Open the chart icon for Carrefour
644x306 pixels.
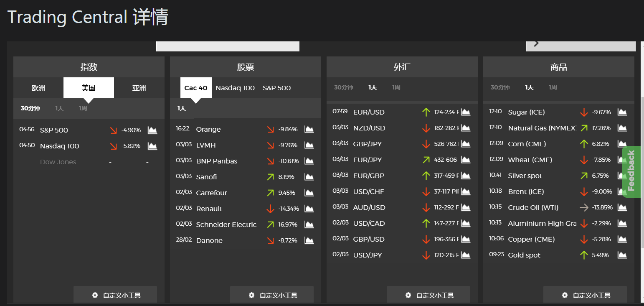coord(309,193)
